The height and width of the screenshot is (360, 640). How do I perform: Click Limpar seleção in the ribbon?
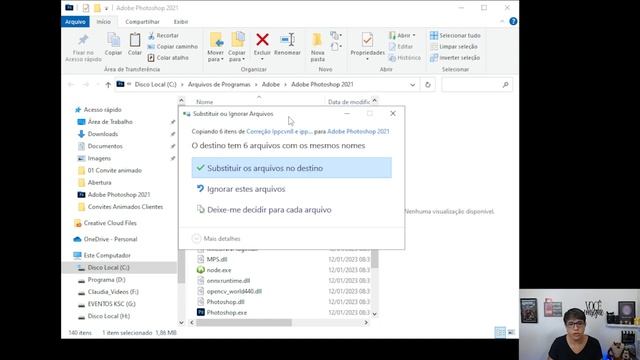[x=454, y=47]
